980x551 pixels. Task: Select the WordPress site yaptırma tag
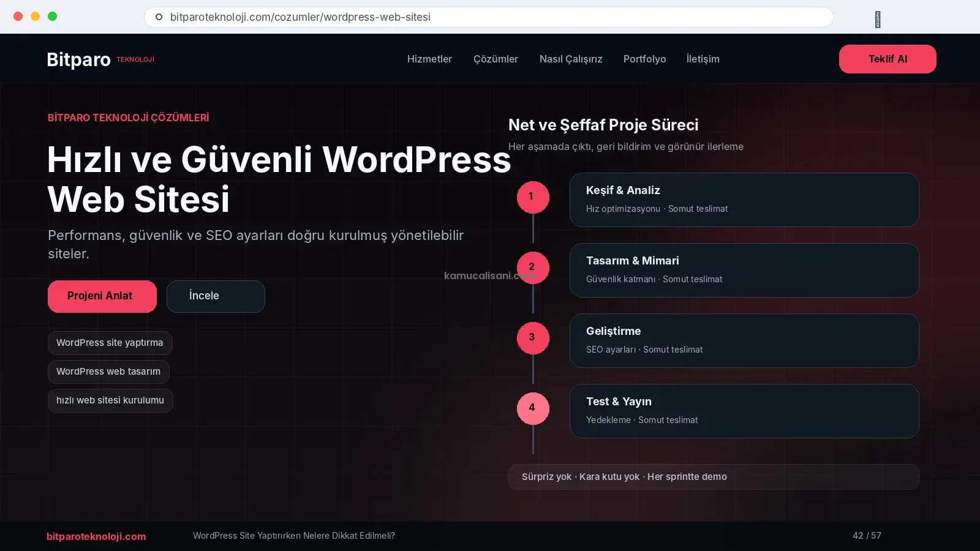pyautogui.click(x=110, y=343)
